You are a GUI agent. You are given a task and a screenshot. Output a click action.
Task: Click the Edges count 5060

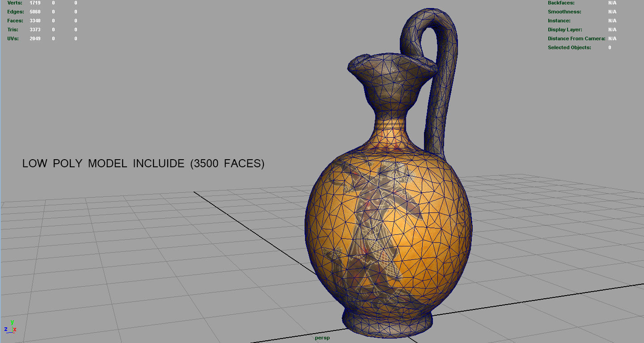35,12
